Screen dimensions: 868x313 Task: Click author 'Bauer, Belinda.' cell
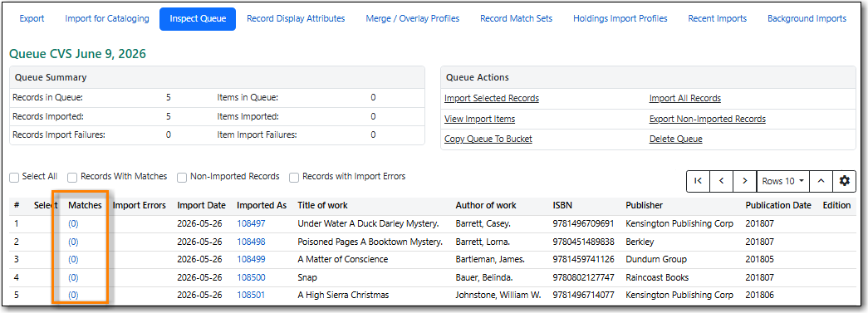(485, 277)
